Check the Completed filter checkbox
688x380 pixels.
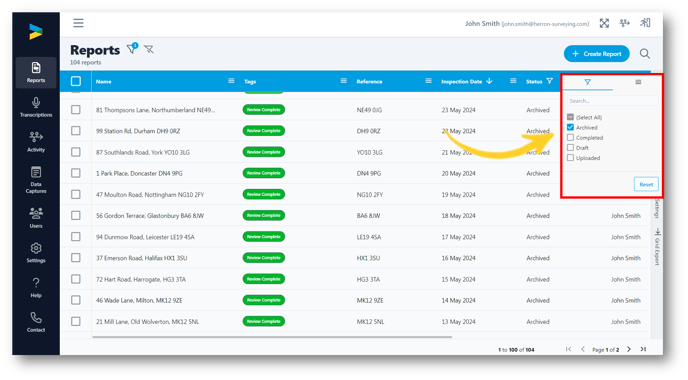click(x=570, y=137)
